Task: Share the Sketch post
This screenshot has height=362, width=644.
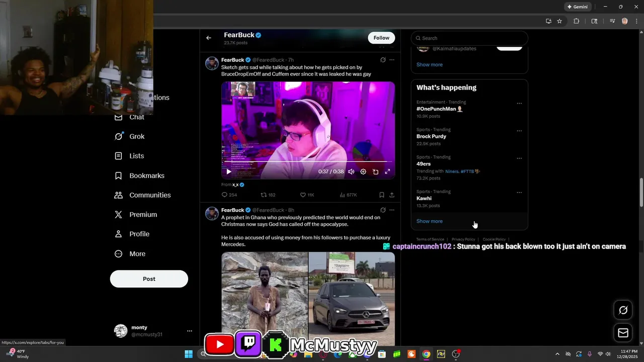Action: pyautogui.click(x=392, y=195)
